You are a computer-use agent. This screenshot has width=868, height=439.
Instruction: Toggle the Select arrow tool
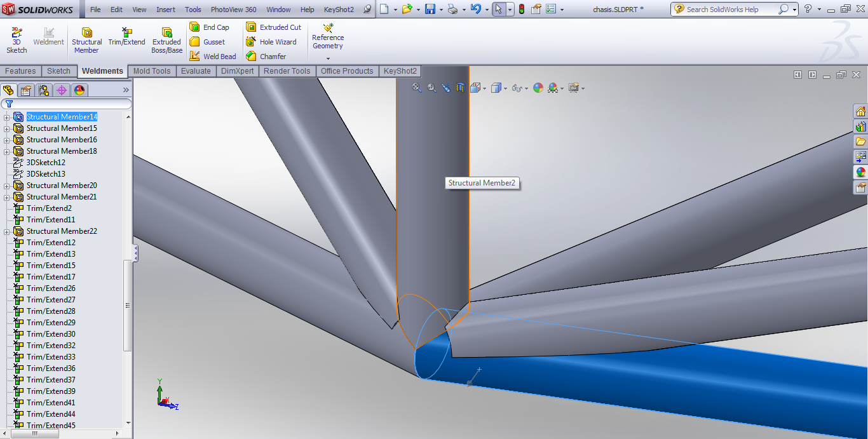point(499,10)
